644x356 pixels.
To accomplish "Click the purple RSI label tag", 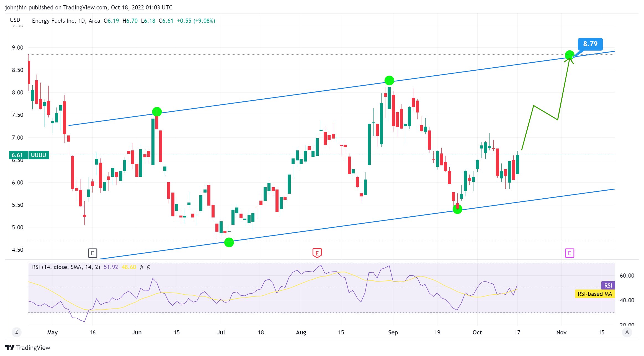I will coord(608,285).
